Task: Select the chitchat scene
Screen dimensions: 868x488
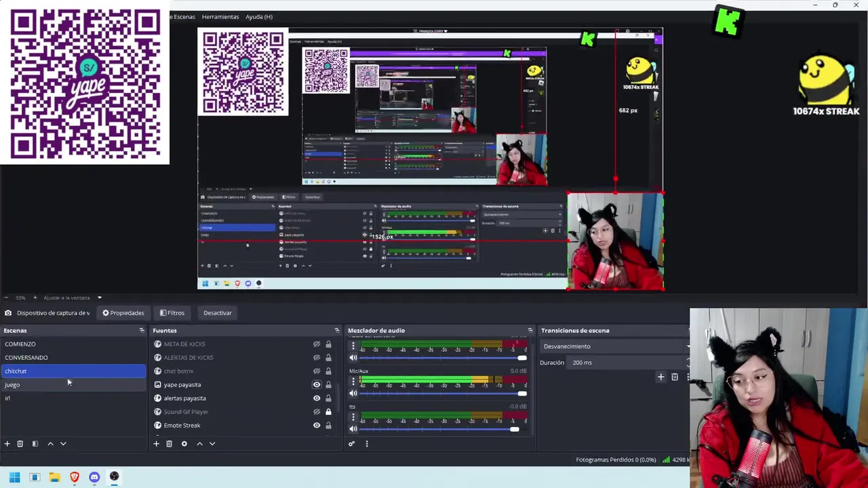Action: 73,371
